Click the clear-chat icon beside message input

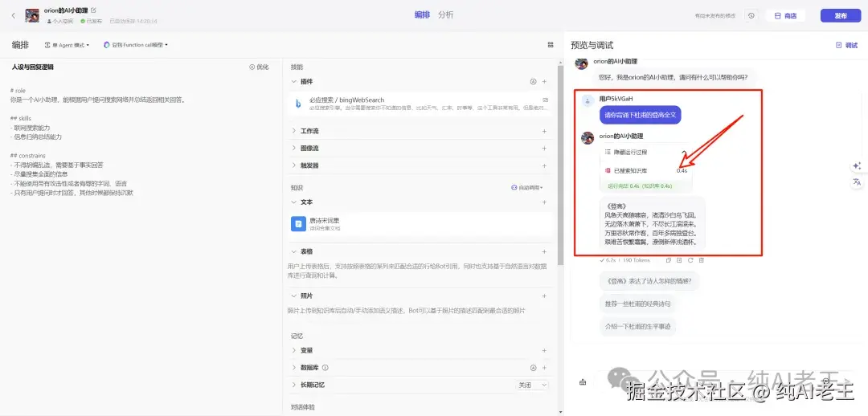(583, 381)
